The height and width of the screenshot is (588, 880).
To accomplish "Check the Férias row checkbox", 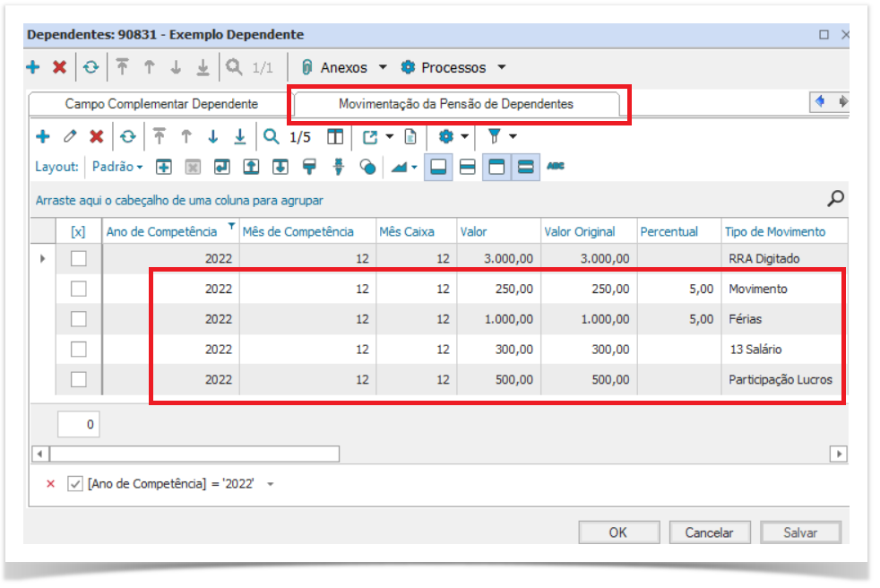I will (x=79, y=319).
